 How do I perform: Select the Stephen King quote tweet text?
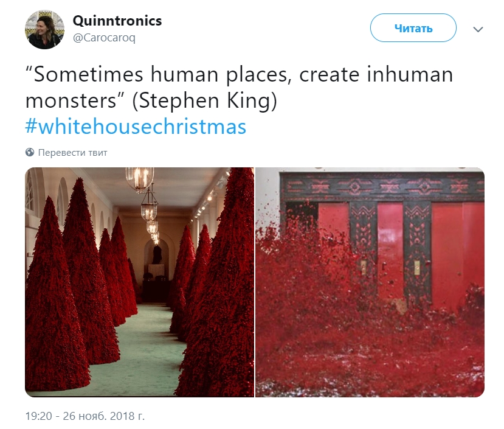tap(239, 87)
